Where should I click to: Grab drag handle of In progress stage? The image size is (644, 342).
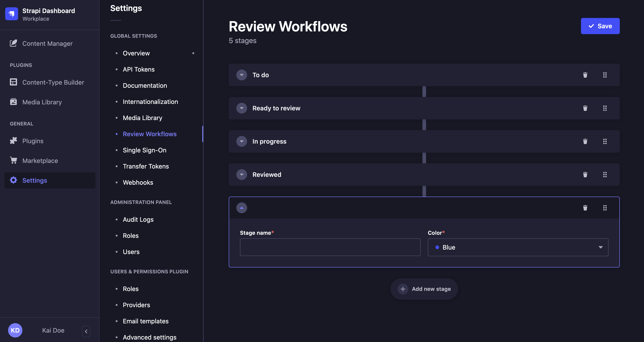[605, 141]
